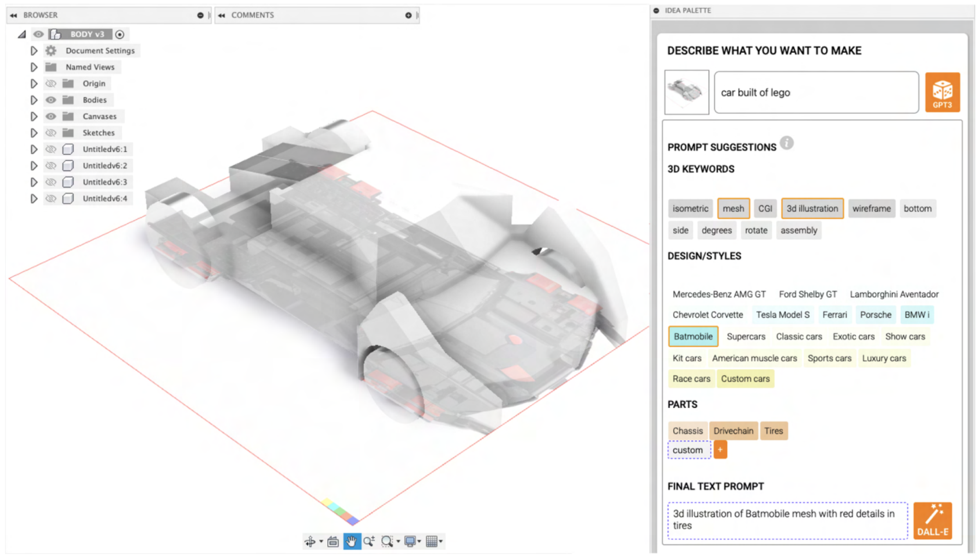
Task: Click the Zoom Window magnifier icon
Action: (387, 541)
